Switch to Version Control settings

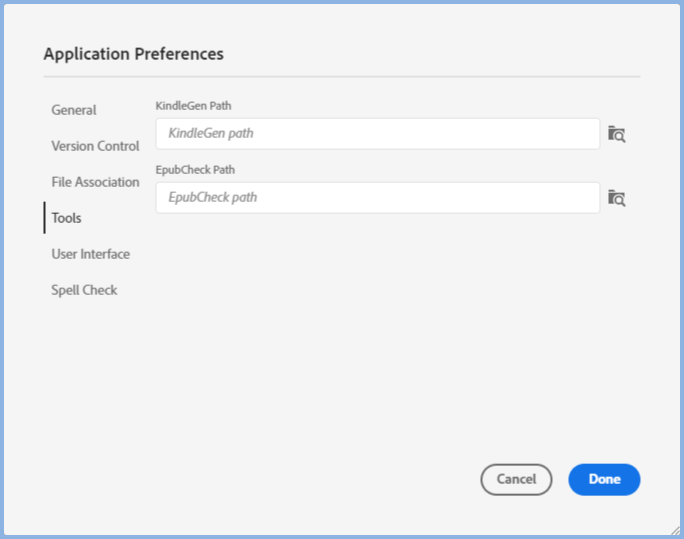pyautogui.click(x=95, y=146)
